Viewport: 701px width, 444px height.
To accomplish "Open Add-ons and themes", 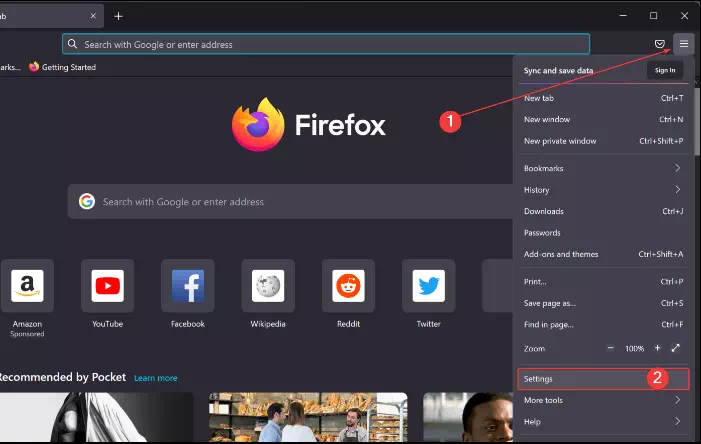I will coord(603,254).
